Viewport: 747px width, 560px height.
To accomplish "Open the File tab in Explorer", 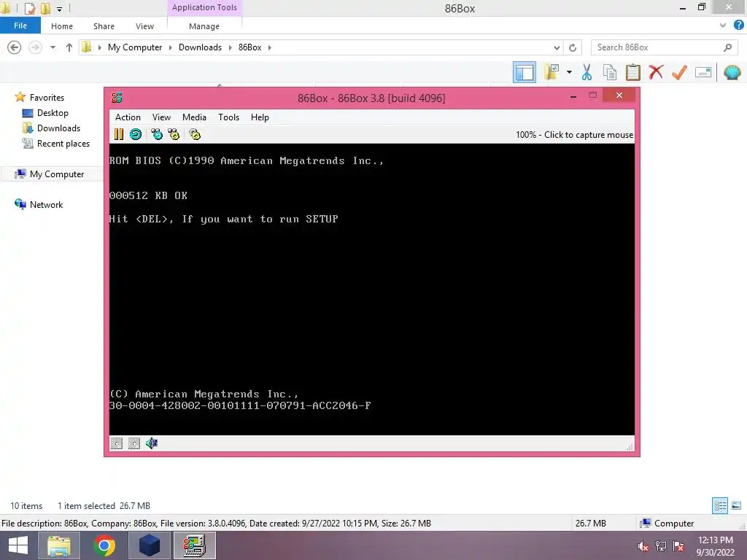I will (x=20, y=26).
